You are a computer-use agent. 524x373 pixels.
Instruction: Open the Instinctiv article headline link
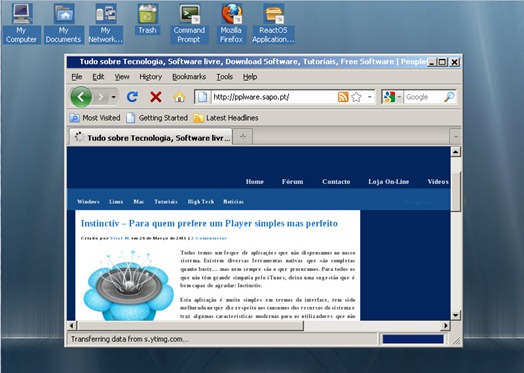(x=209, y=224)
